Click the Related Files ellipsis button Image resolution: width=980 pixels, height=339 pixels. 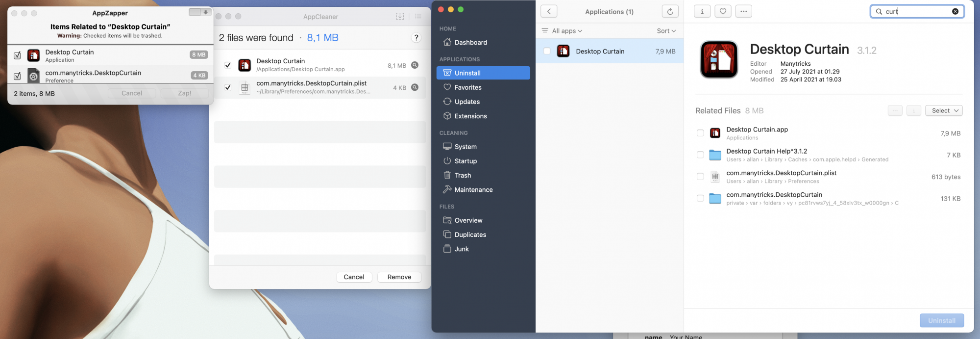click(x=895, y=111)
